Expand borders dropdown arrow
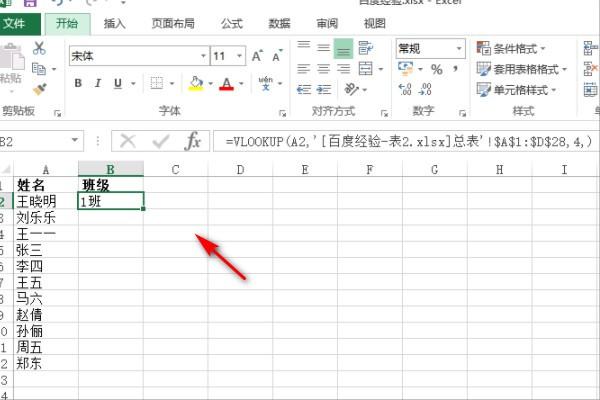600x400 pixels. tap(172, 83)
